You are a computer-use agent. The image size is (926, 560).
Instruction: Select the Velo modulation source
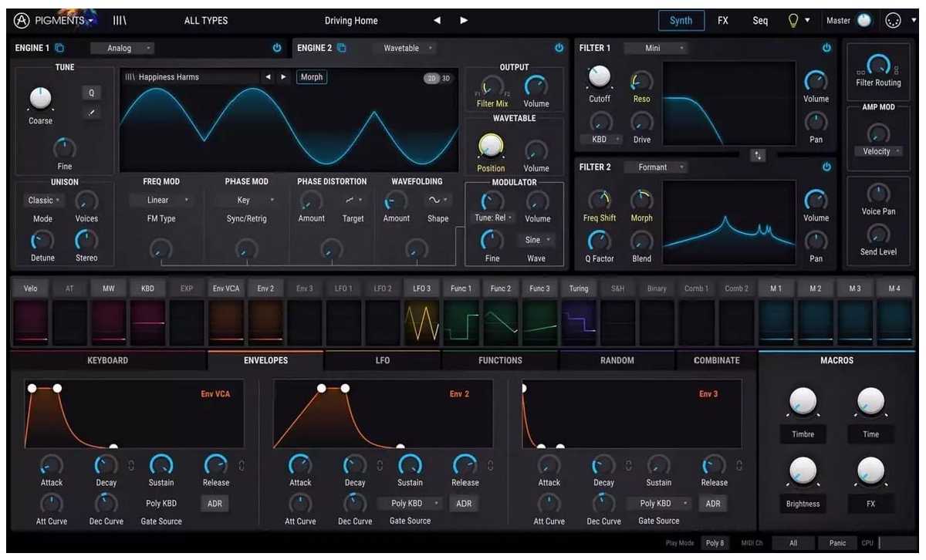pyautogui.click(x=31, y=288)
